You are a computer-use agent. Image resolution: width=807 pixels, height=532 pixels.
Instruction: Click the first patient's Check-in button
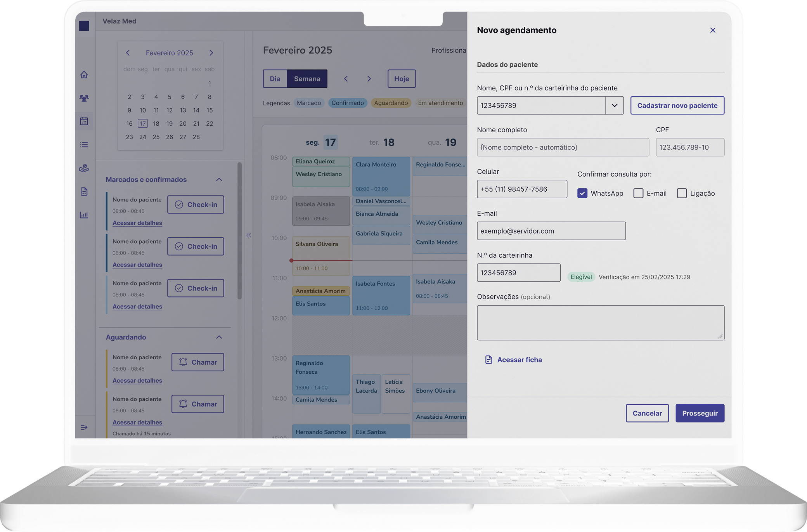tap(196, 204)
